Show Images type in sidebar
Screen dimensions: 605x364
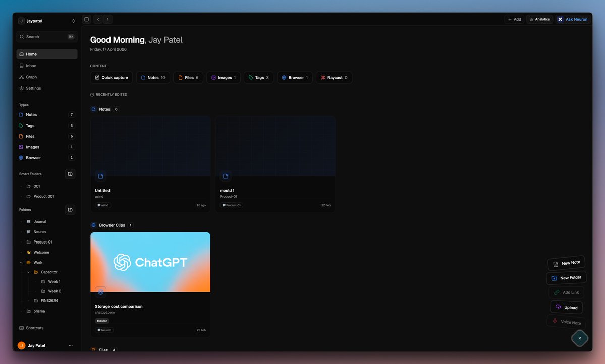point(47,147)
